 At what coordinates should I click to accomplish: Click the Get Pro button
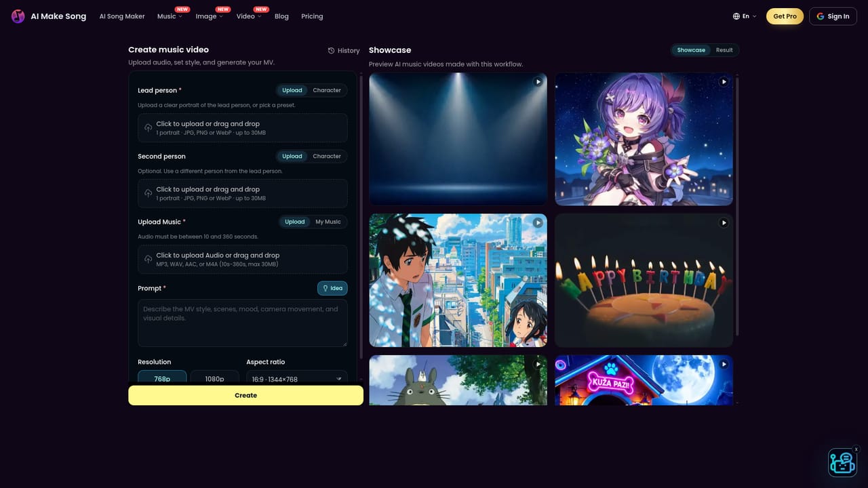click(785, 16)
